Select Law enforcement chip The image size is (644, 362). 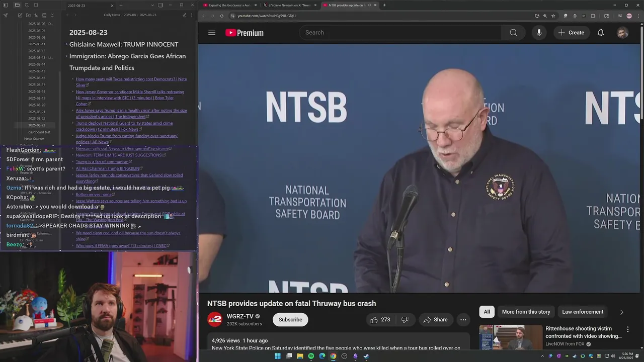(x=583, y=312)
